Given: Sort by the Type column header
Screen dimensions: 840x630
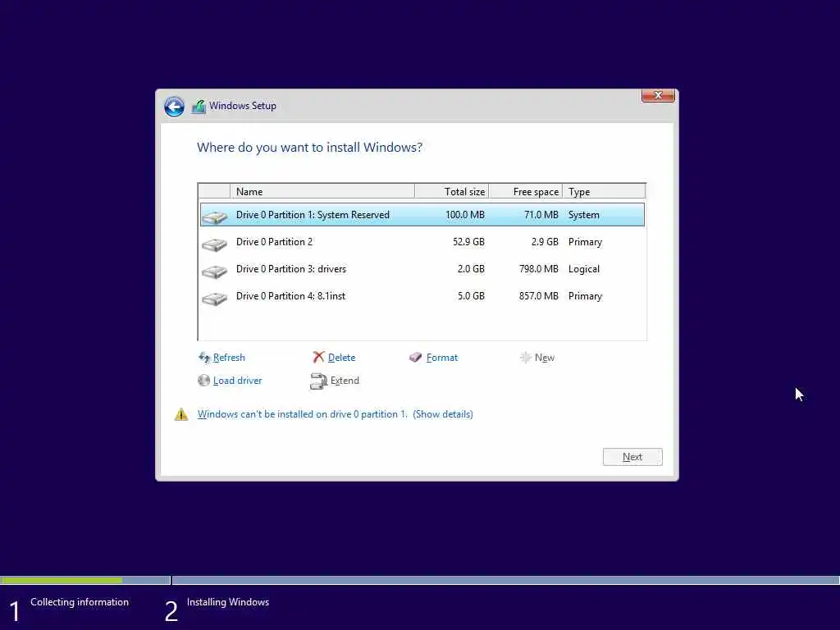Looking at the screenshot, I should click(604, 191).
